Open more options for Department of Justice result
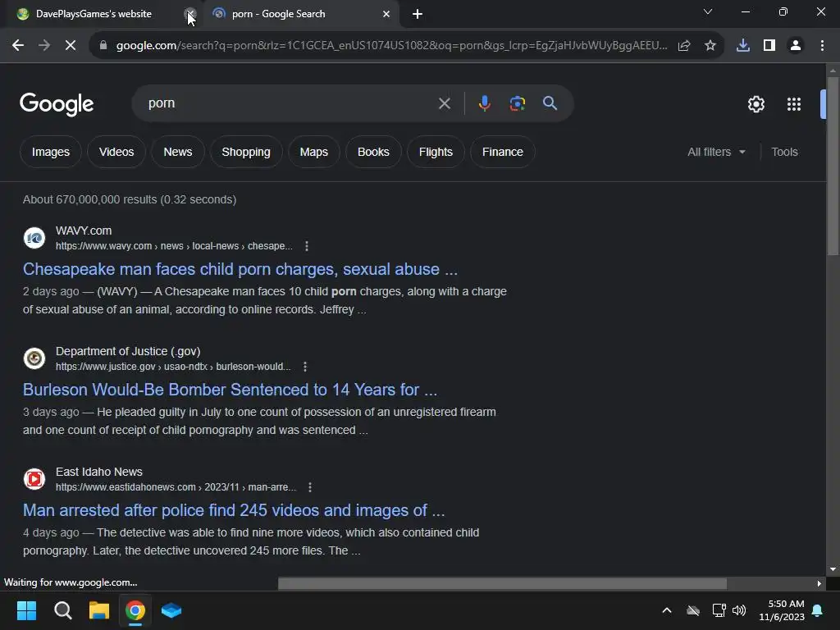Screen dimensions: 840x630 pos(305,367)
